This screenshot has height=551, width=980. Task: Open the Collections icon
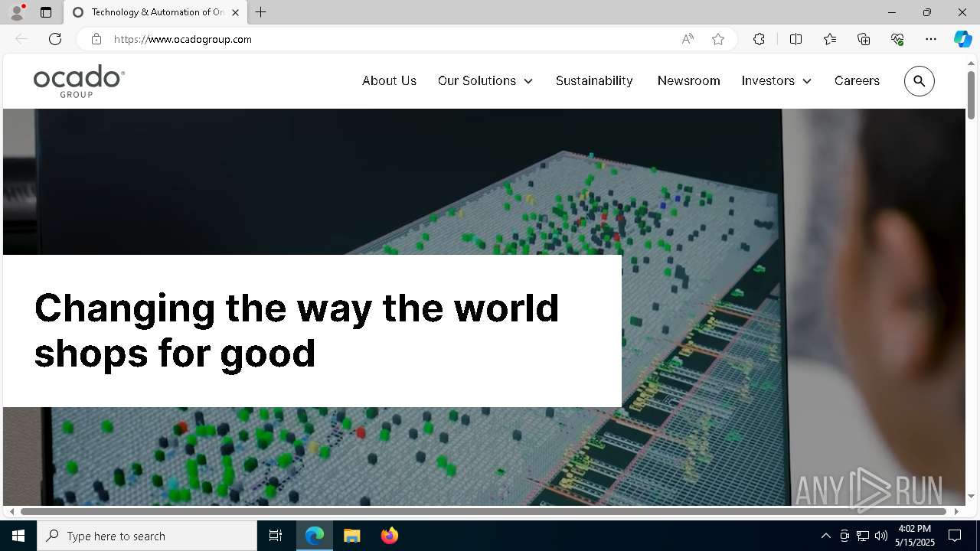click(x=864, y=39)
